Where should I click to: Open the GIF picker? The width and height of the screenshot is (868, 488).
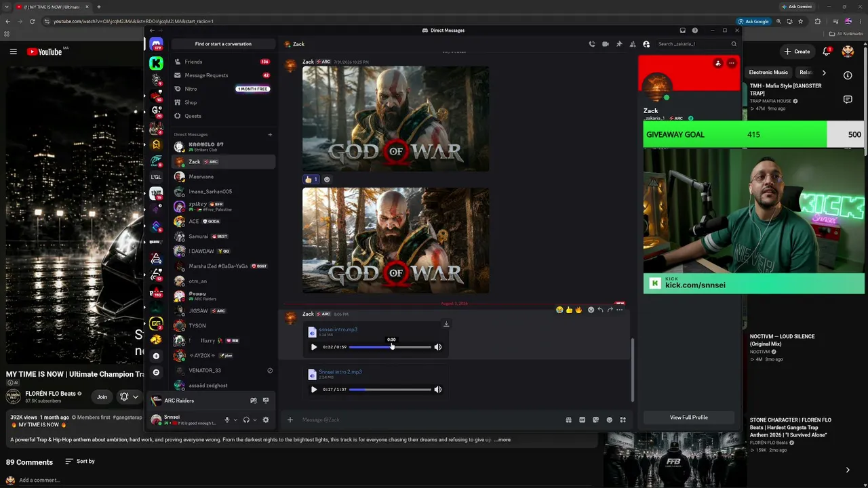pos(582,420)
